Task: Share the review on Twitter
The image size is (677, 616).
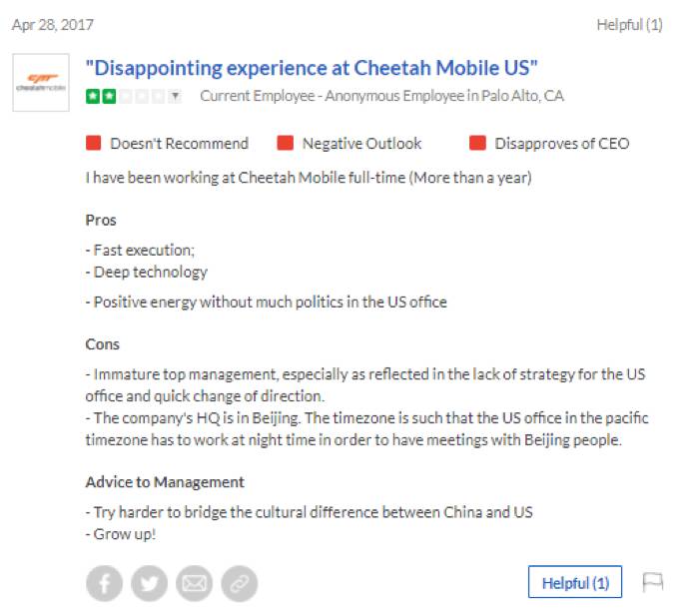Action: tap(150, 583)
